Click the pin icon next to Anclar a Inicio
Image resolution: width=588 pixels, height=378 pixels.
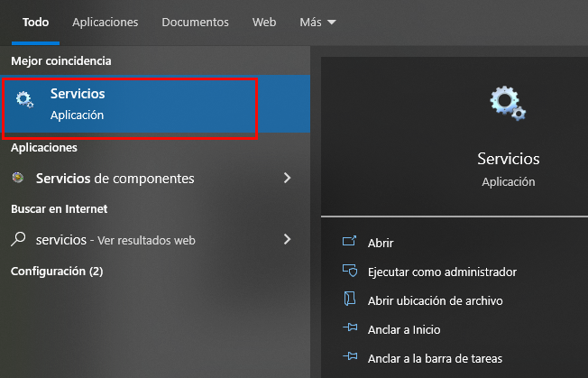point(350,329)
